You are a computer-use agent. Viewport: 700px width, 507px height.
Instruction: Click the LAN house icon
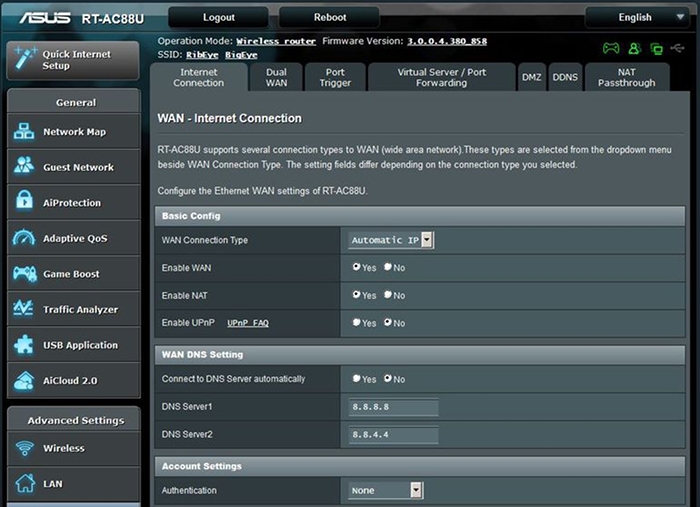(25, 483)
